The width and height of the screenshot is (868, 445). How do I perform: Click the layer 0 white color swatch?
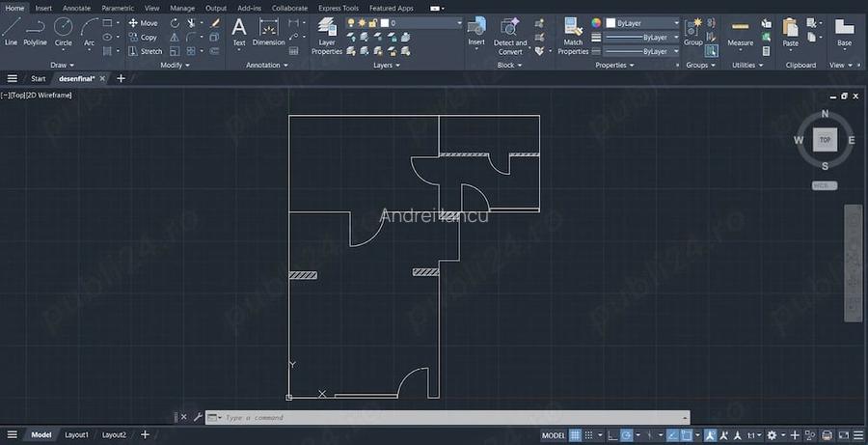[385, 23]
